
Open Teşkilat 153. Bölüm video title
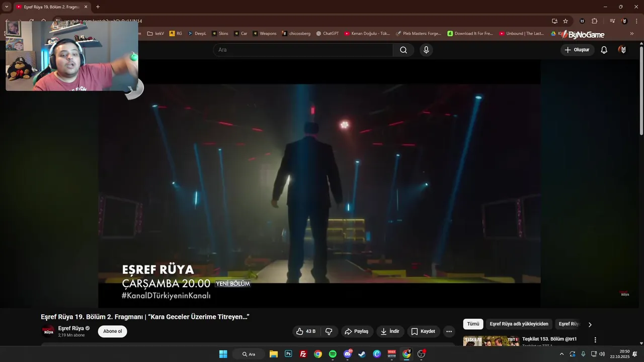549,339
